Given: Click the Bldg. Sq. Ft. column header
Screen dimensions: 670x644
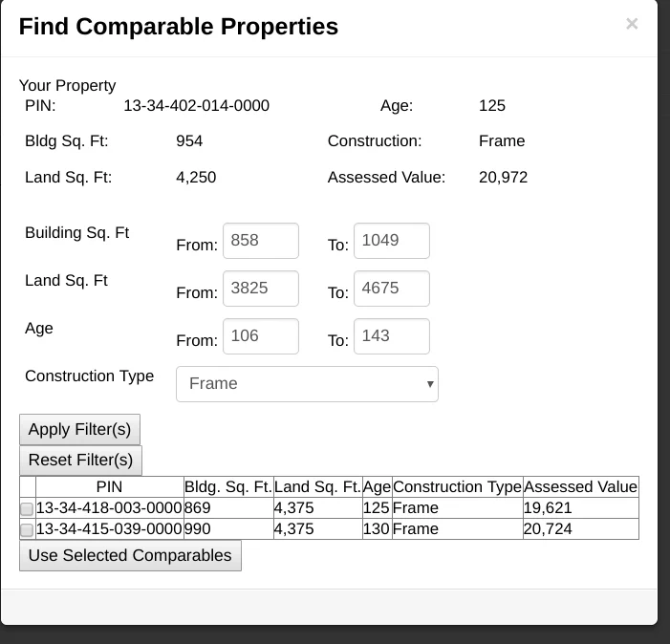Looking at the screenshot, I should point(227,487).
